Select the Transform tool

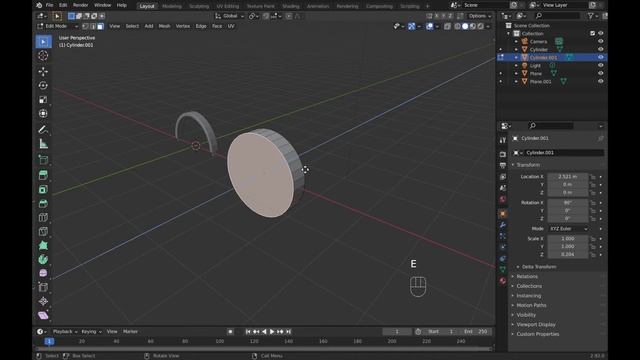pyautogui.click(x=43, y=113)
